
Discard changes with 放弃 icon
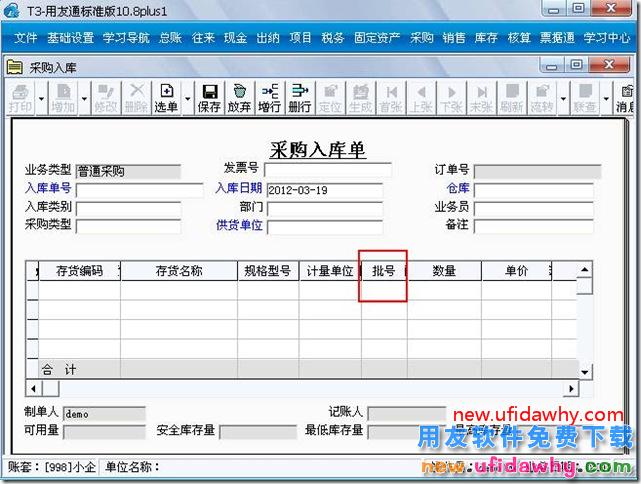tap(239, 98)
